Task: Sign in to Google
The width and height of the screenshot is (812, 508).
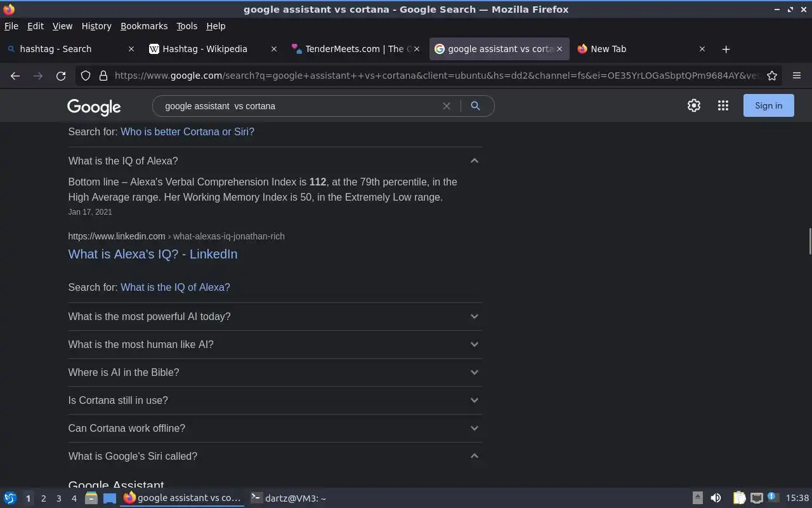Action: click(x=768, y=105)
